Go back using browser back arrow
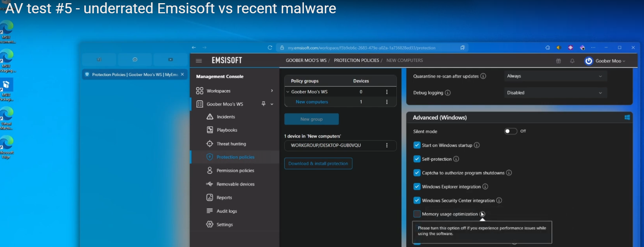644x247 pixels. 194,47
